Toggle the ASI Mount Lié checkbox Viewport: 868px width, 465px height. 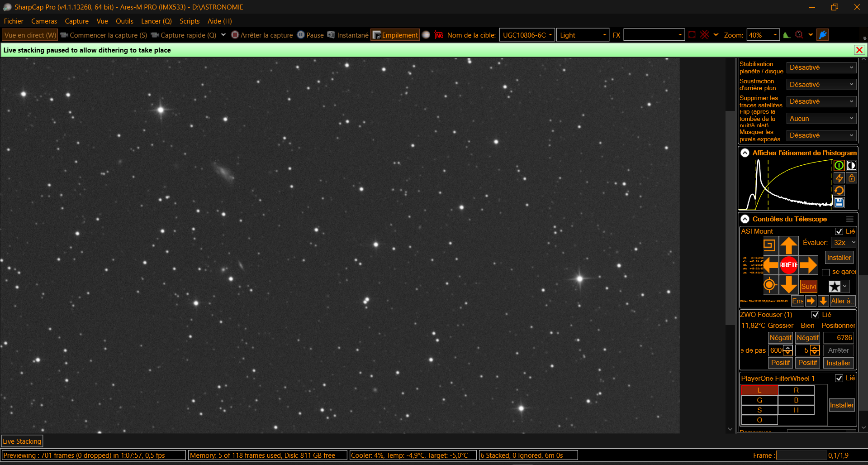839,231
